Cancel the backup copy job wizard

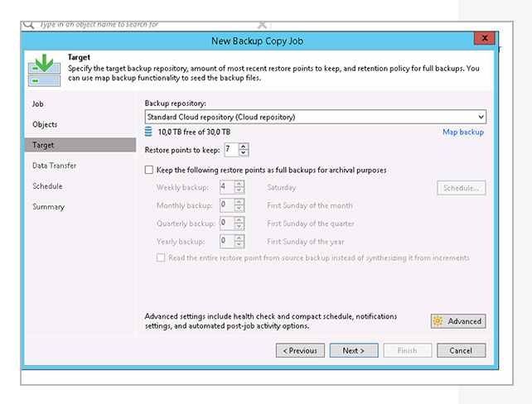(x=461, y=350)
